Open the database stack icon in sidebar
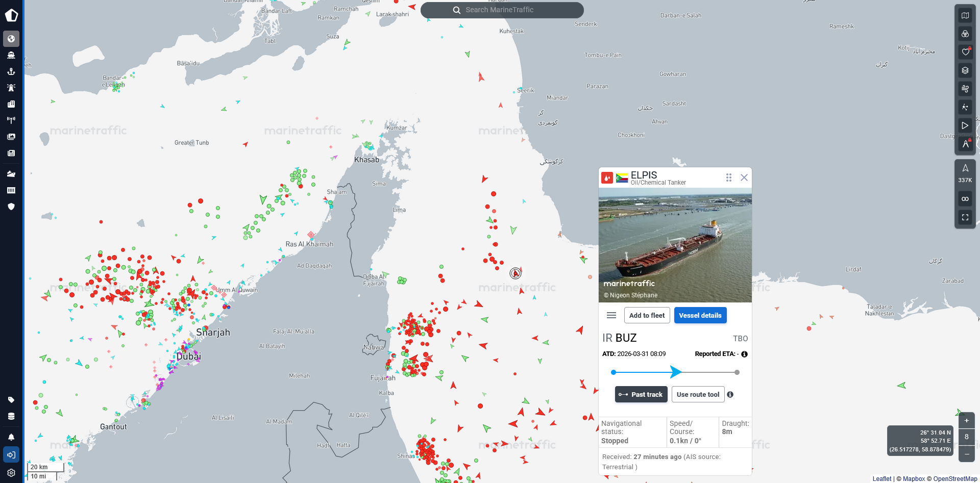The height and width of the screenshot is (483, 980). click(x=11, y=416)
